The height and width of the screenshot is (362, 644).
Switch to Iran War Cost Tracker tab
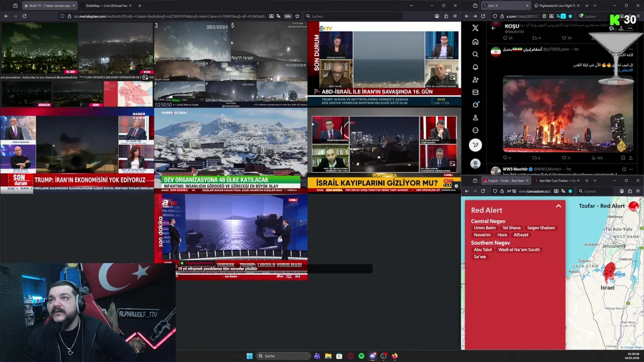coord(556,180)
